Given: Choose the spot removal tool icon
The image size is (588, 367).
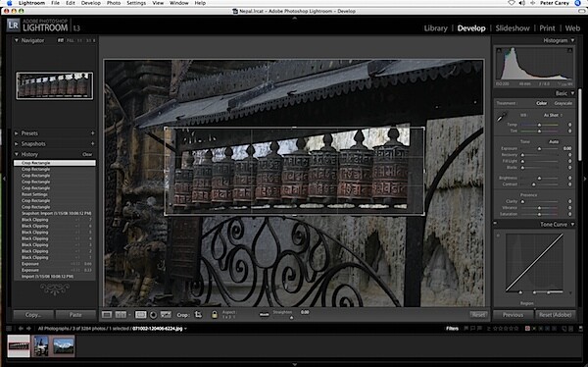Looking at the screenshot, I should click(166, 315).
